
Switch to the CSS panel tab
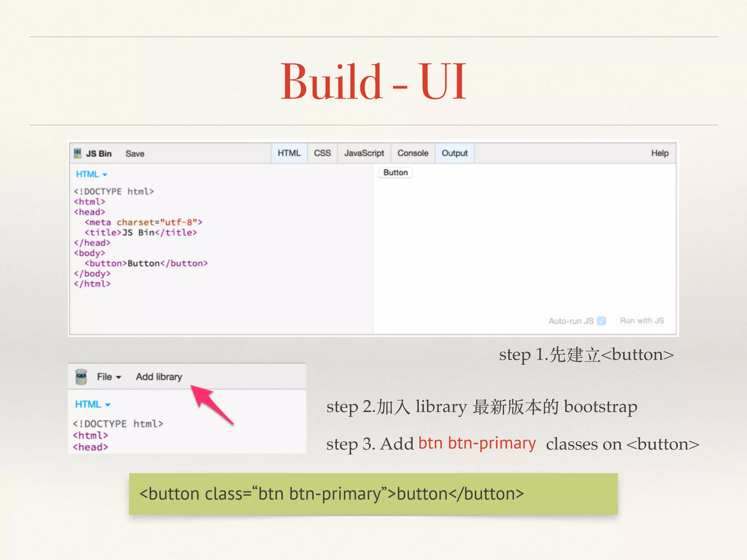322,153
